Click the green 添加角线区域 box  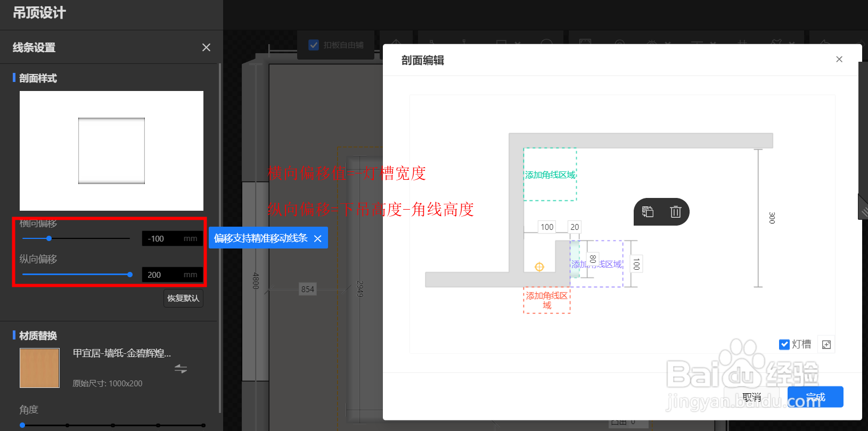[x=550, y=175]
